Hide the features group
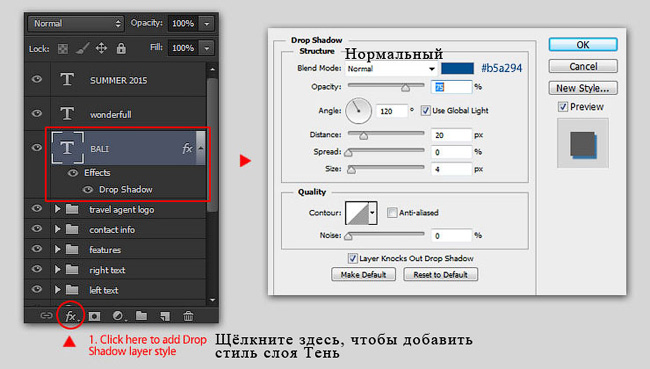650x369 pixels. point(37,248)
